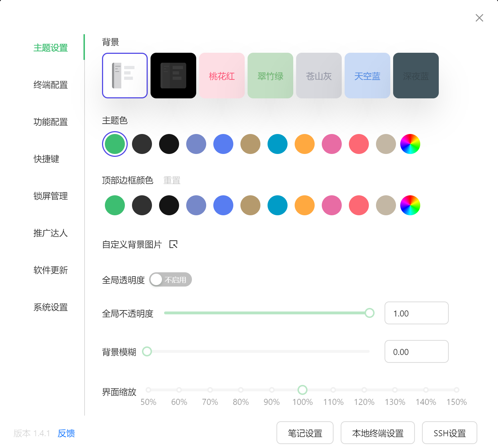Set interface zoom to 50%
498x448 pixels.
[x=148, y=390]
